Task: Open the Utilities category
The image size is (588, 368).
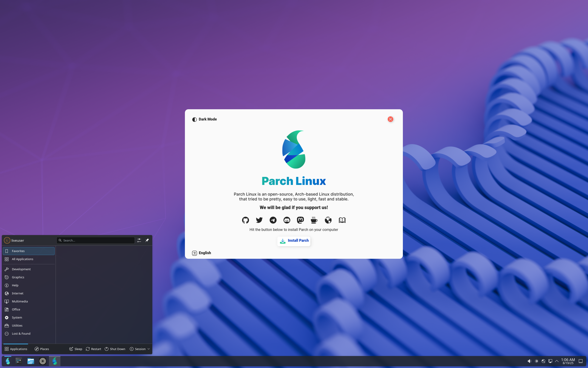Action: click(x=29, y=325)
